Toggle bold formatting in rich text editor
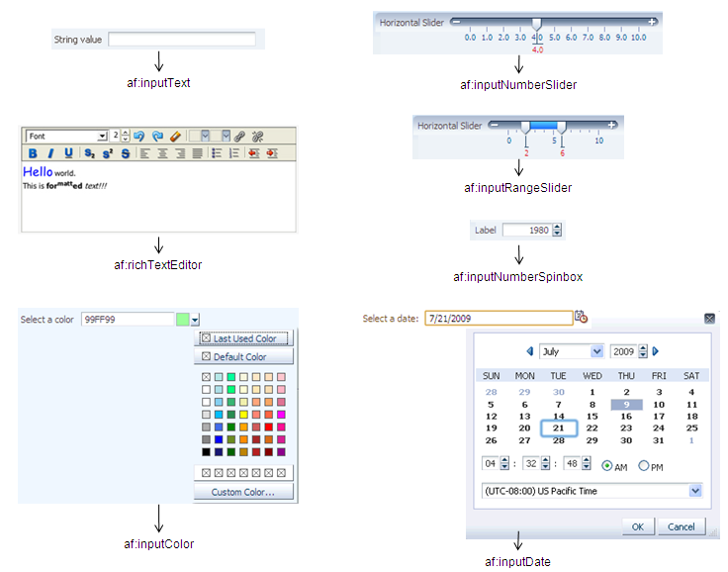 pos(33,153)
